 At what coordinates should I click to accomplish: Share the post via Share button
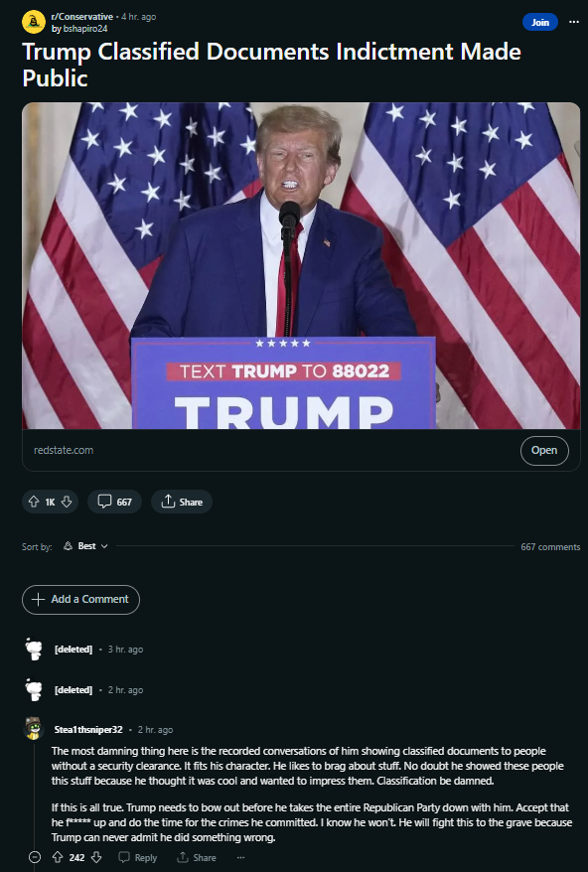click(x=182, y=502)
